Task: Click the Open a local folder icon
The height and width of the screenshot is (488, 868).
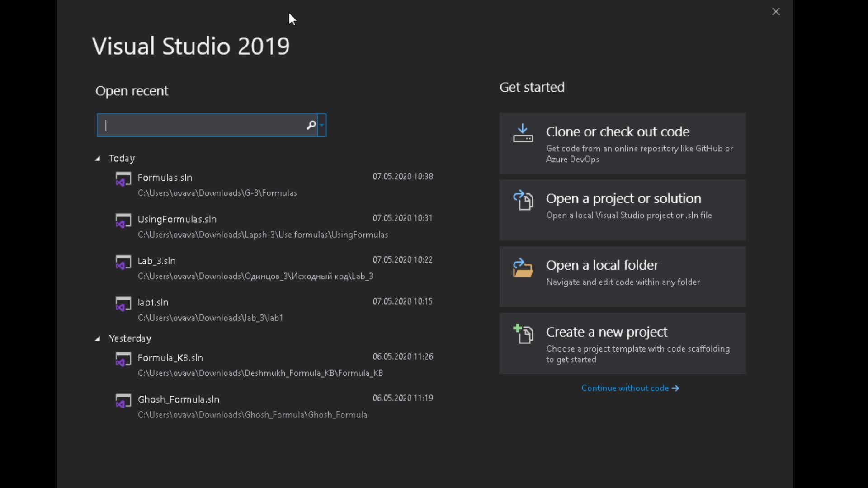Action: [523, 267]
